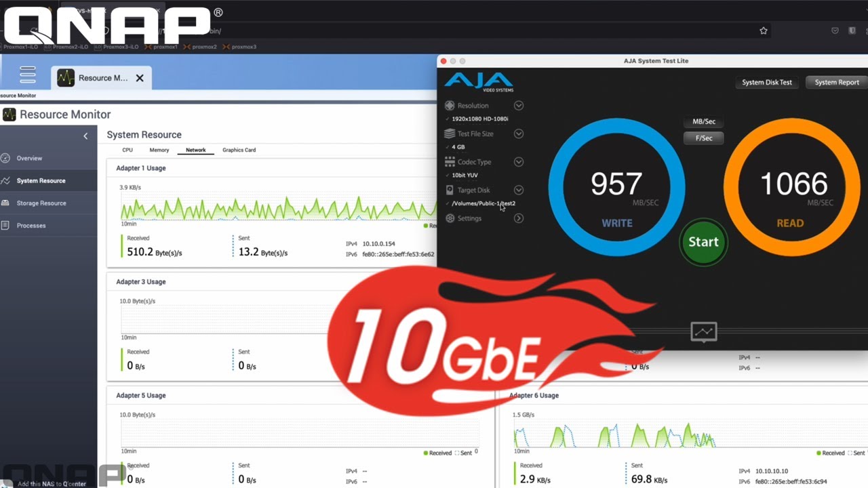Toggle Received legend in Adapter 5 chart

[437, 453]
